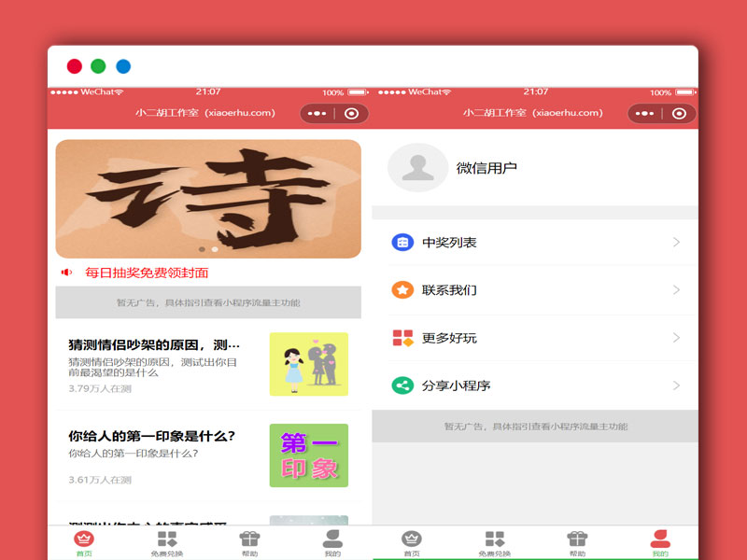The width and height of the screenshot is (747, 560).
Task: Expand the 中奖列表 row chevron
Action: pos(677,242)
